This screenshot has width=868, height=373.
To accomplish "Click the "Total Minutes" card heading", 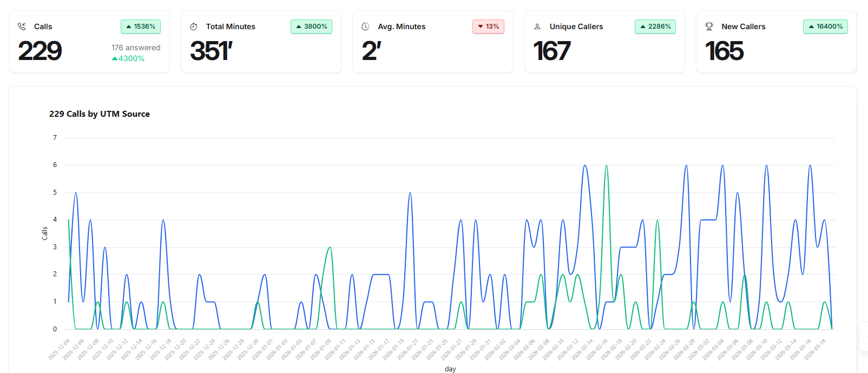I will 231,26.
